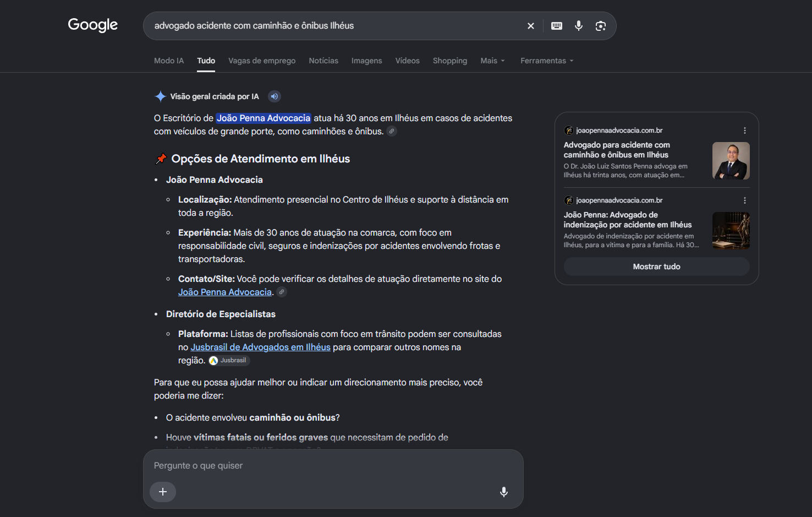Click favicon of second joaopennaadvocacia source card
812x517 pixels.
[569, 200]
